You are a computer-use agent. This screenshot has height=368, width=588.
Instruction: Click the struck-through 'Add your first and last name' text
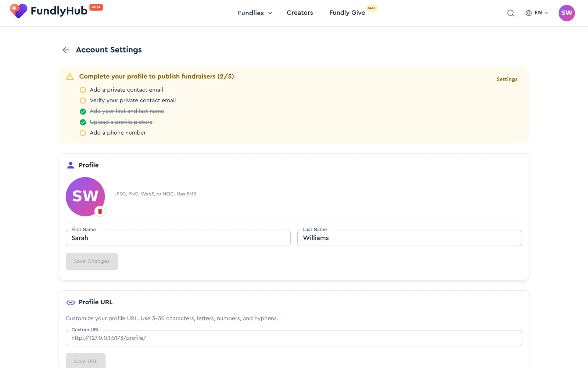coord(127,111)
